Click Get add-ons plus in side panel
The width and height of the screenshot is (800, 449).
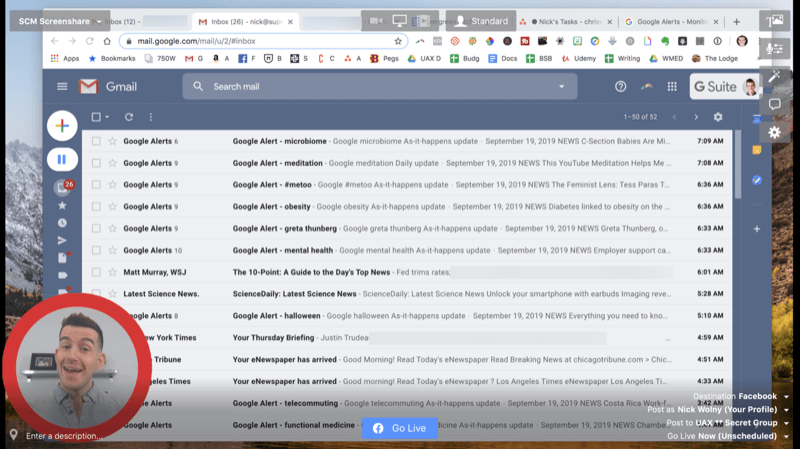[x=757, y=229]
